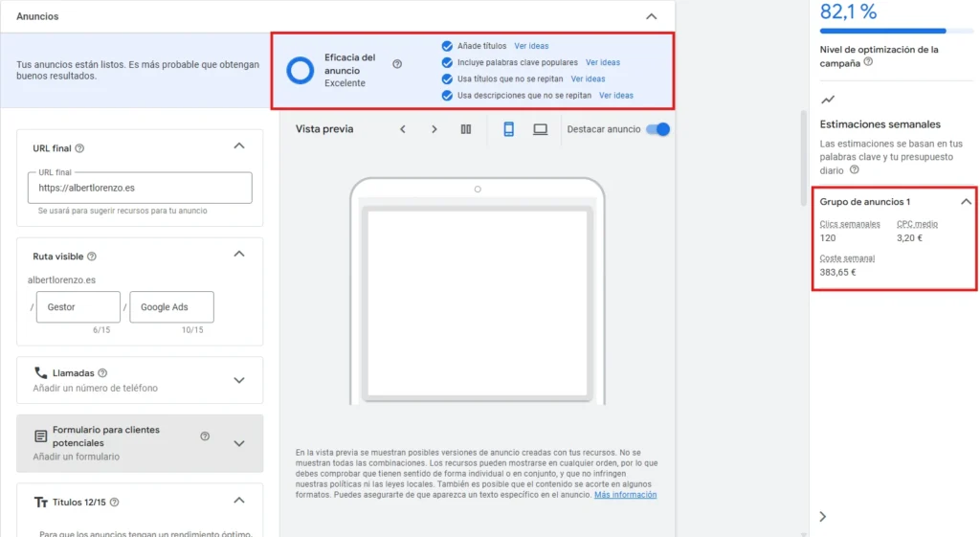Image resolution: width=980 pixels, height=537 pixels.
Task: Click the campaign optimization progress bar
Action: click(882, 32)
